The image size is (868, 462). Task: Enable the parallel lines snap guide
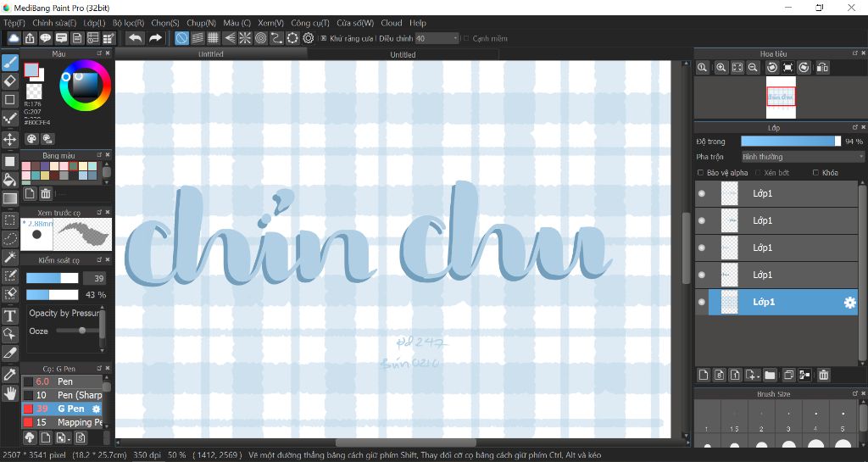click(198, 38)
